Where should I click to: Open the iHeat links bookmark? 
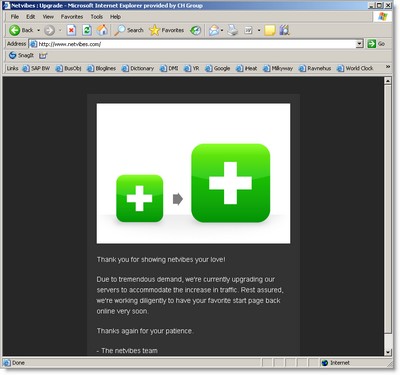(247, 68)
